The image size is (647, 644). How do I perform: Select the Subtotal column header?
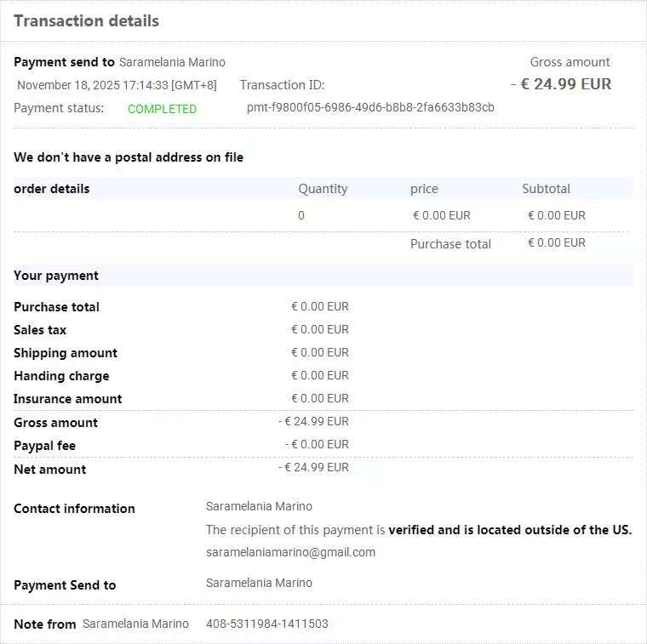(546, 189)
